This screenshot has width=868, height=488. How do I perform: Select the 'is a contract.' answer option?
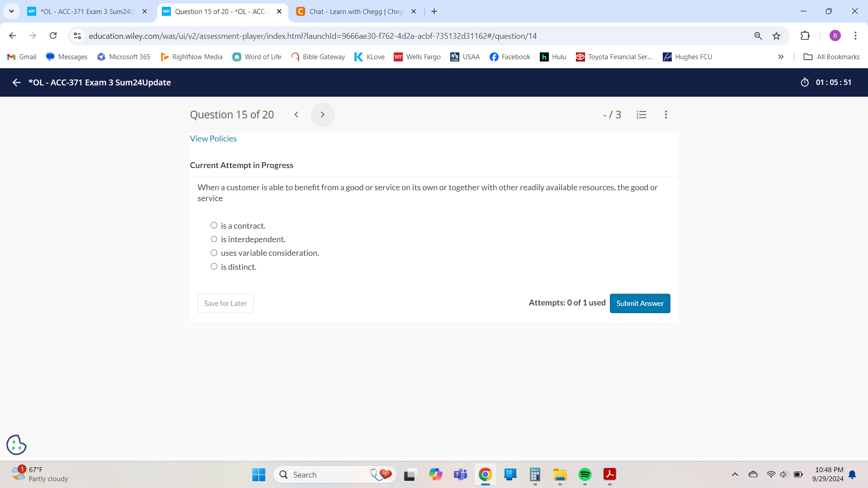click(x=214, y=225)
